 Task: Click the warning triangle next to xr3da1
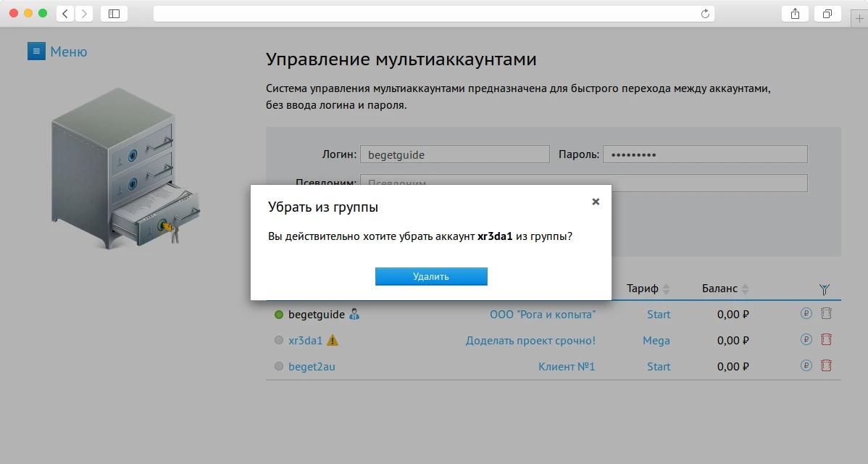[333, 340]
